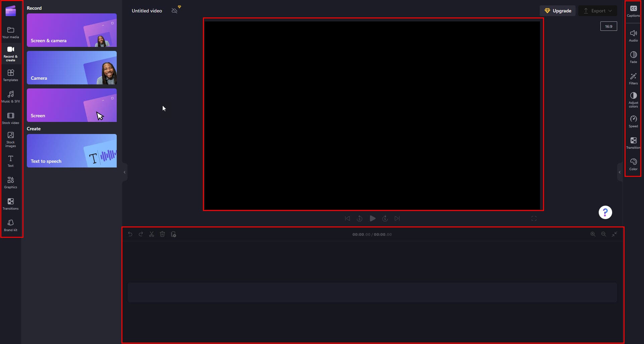Undo the last action
The width and height of the screenshot is (644, 344).
click(x=130, y=234)
